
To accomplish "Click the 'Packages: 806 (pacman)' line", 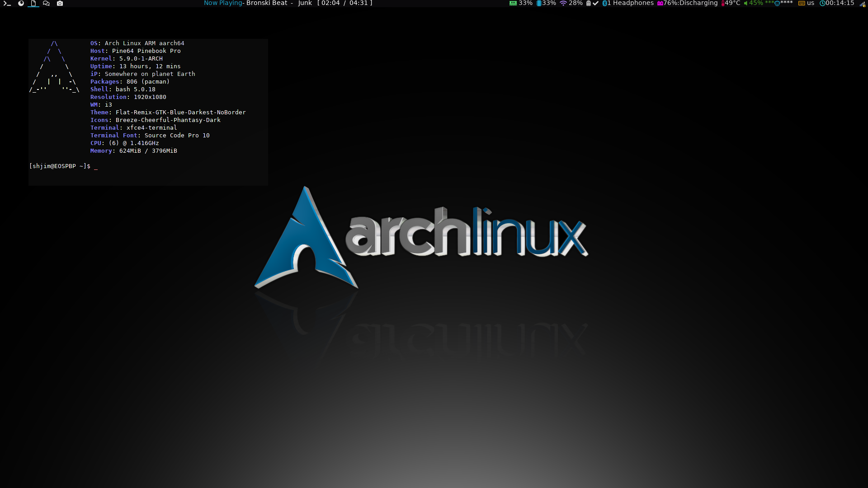I will click(x=130, y=82).
